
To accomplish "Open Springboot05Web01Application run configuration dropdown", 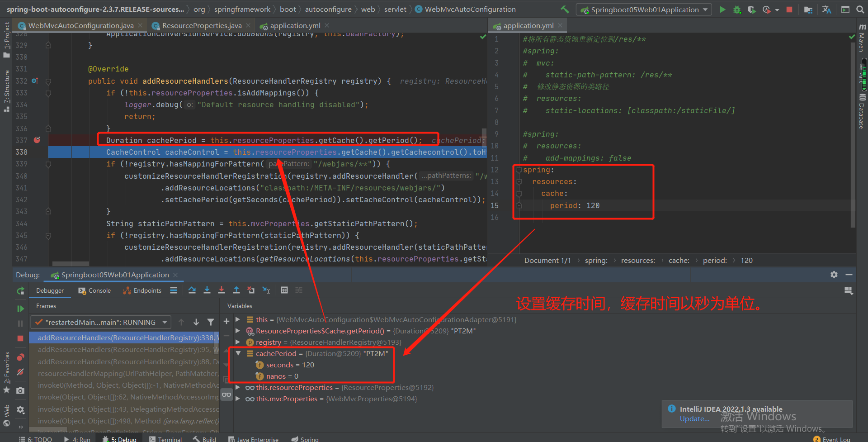I will tap(644, 10).
